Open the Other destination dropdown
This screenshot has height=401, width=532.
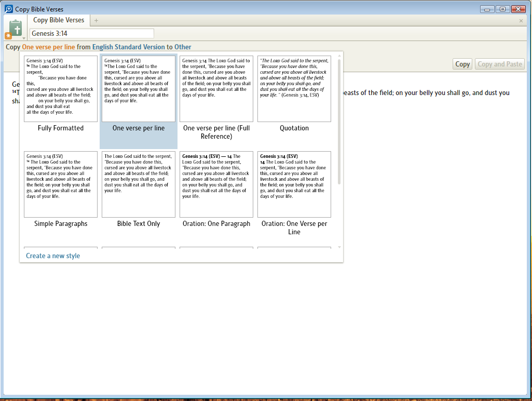[183, 47]
